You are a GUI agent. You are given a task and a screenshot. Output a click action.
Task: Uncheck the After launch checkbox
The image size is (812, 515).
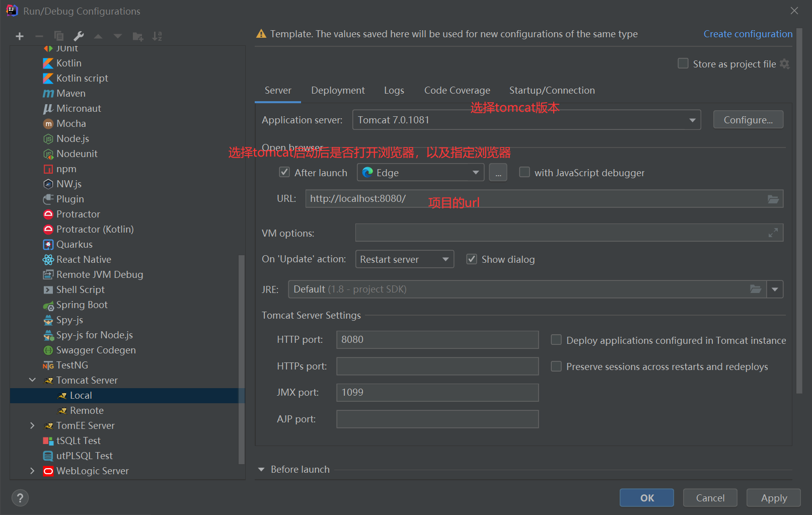click(284, 172)
